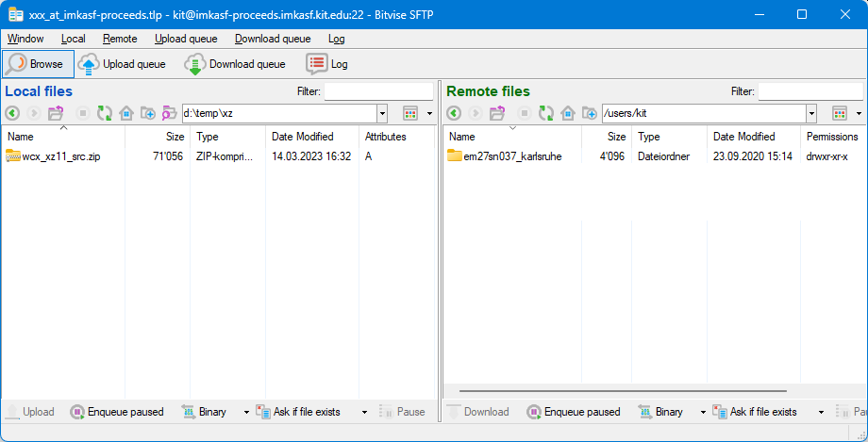The width and height of the screenshot is (868, 442).
Task: Show the Download queue view
Action: [235, 64]
